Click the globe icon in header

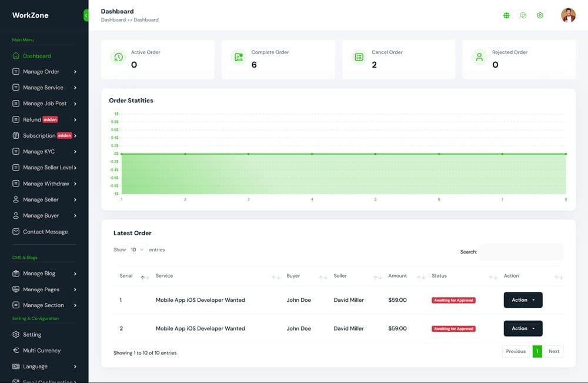[506, 15]
